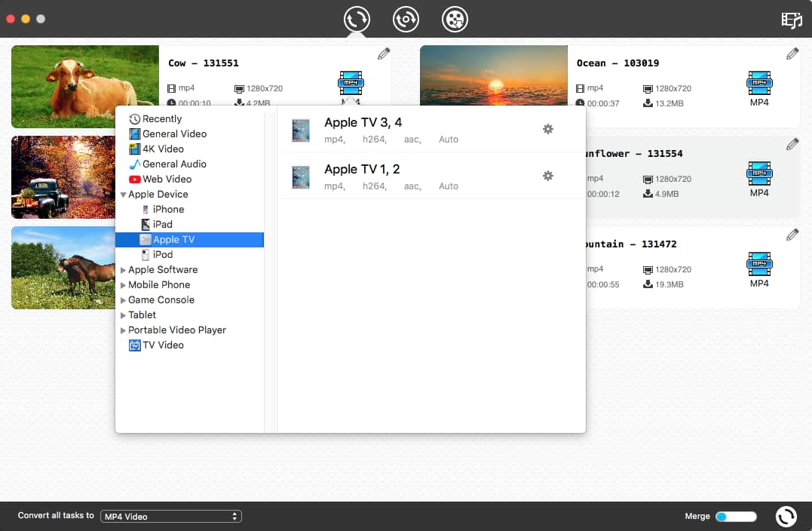
Task: Expand the Mobile Phone group
Action: 123,285
